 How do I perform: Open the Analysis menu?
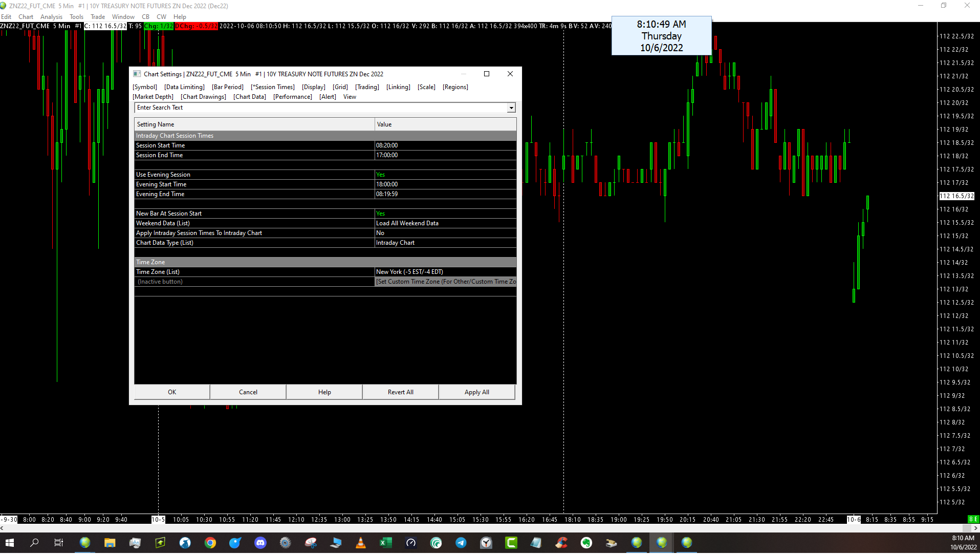(x=52, y=17)
